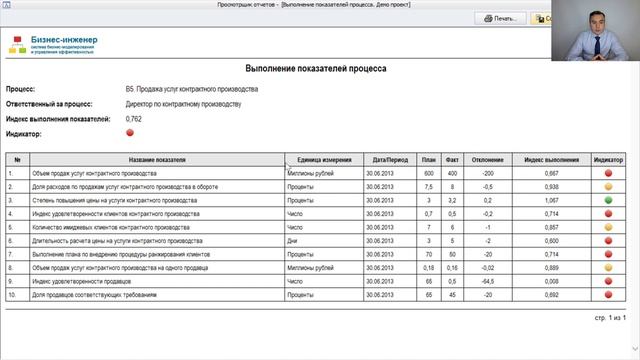Image resolution: width=640 pixels, height=360 pixels.
Task: Click the title 'Выполнение показателей процесса'
Action: pos(316,68)
